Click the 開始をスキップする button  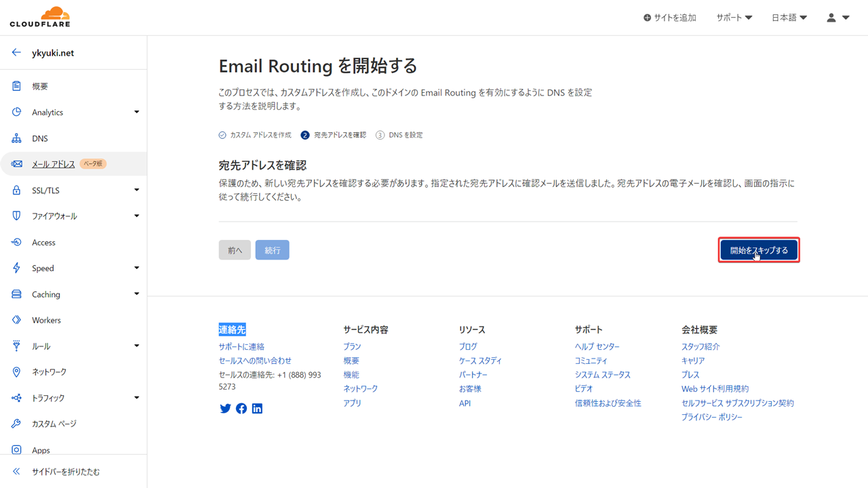point(759,250)
